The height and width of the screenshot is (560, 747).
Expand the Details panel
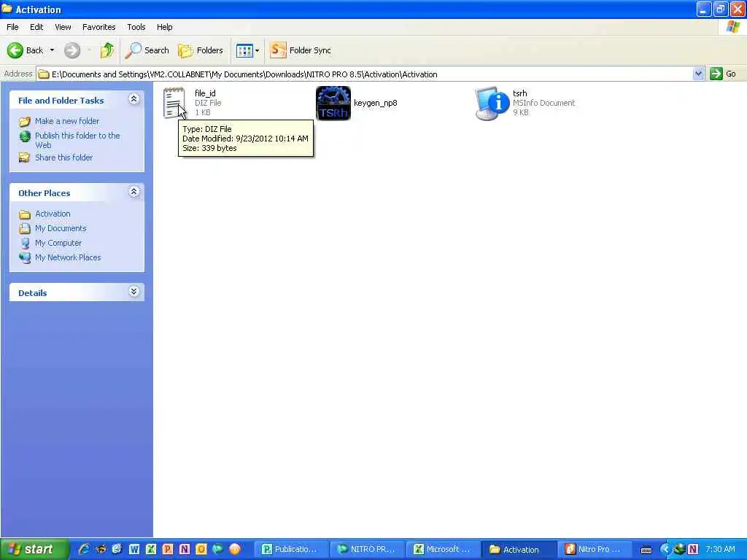[134, 292]
